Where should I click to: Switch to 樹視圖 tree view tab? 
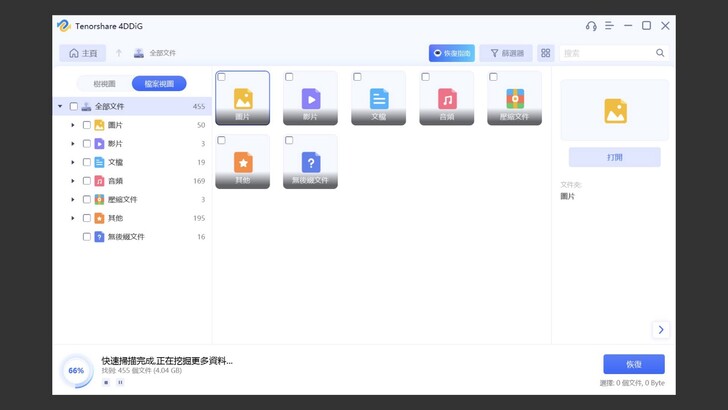pyautogui.click(x=104, y=84)
